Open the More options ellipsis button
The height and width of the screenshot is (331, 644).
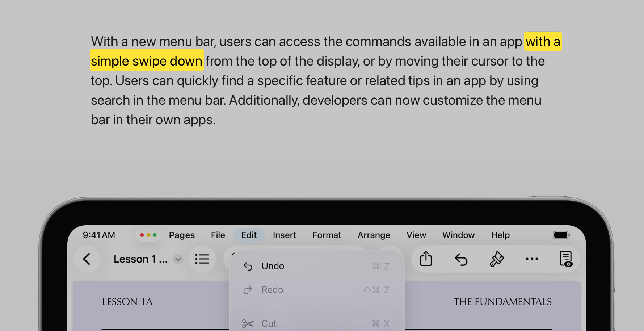[532, 259]
